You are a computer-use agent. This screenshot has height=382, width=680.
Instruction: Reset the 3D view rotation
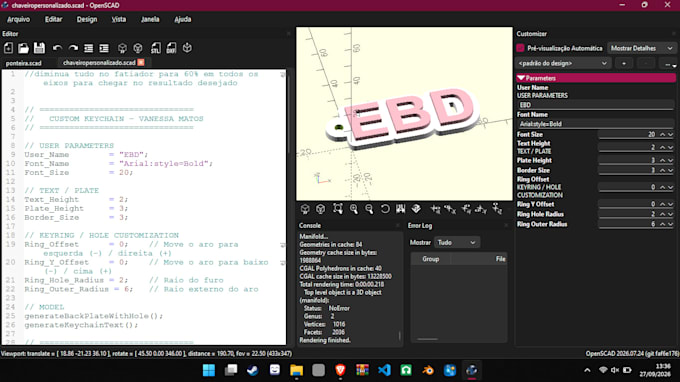[385, 209]
